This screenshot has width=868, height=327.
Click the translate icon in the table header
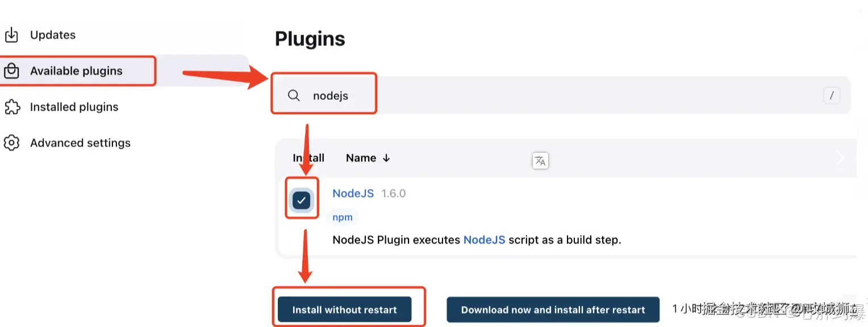click(540, 161)
